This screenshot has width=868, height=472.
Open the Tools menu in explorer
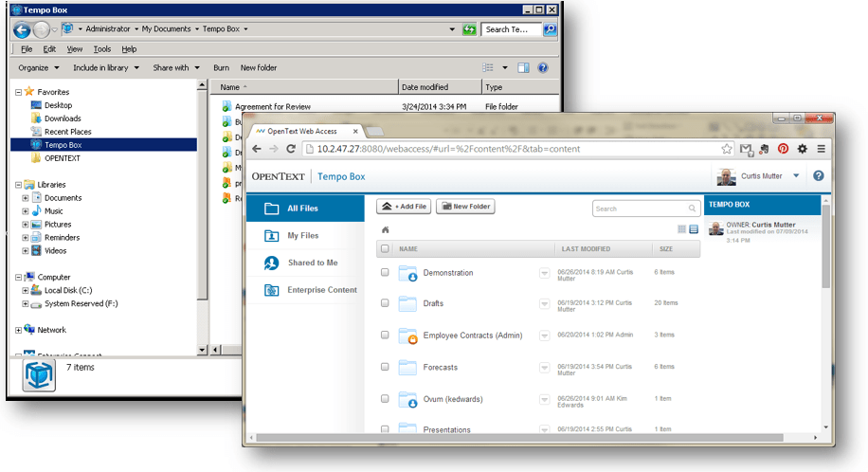101,48
